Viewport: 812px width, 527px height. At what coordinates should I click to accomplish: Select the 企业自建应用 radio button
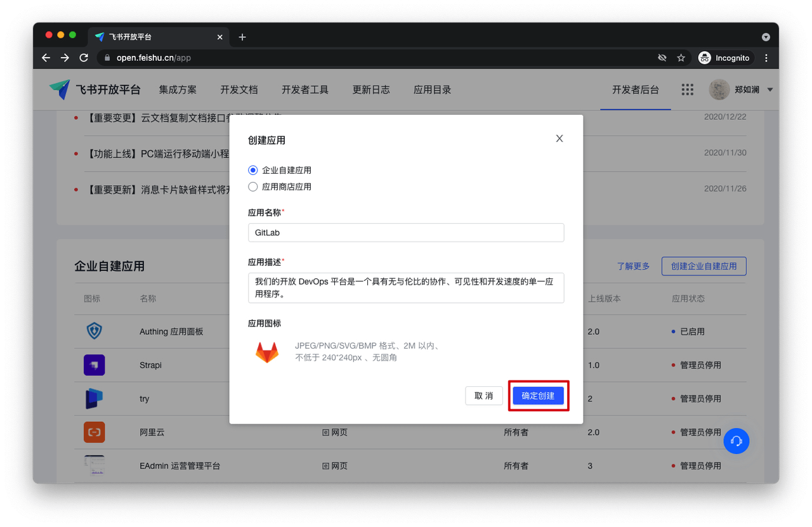point(252,170)
